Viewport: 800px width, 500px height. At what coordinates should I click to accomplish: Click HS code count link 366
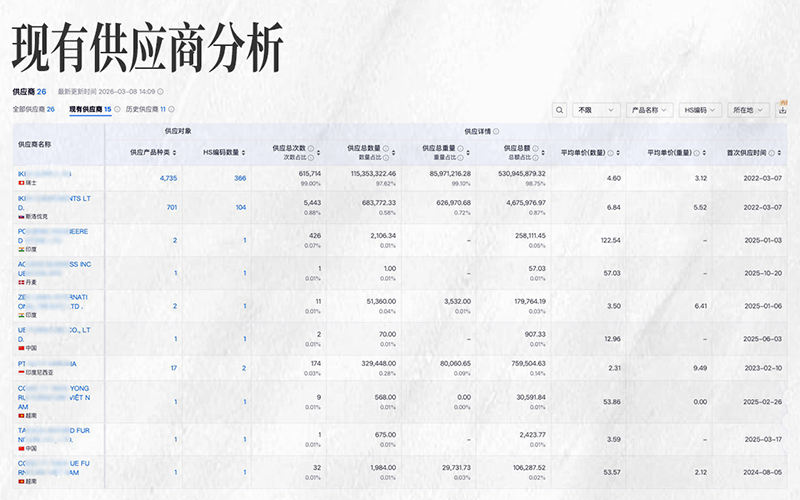(x=240, y=178)
